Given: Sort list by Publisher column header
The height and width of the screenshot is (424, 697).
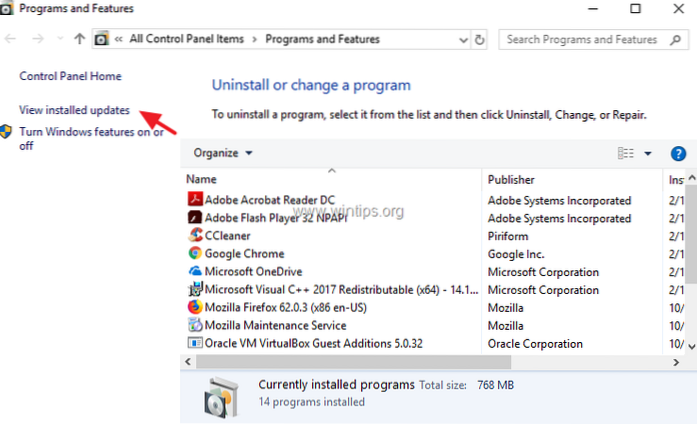Looking at the screenshot, I should [511, 179].
